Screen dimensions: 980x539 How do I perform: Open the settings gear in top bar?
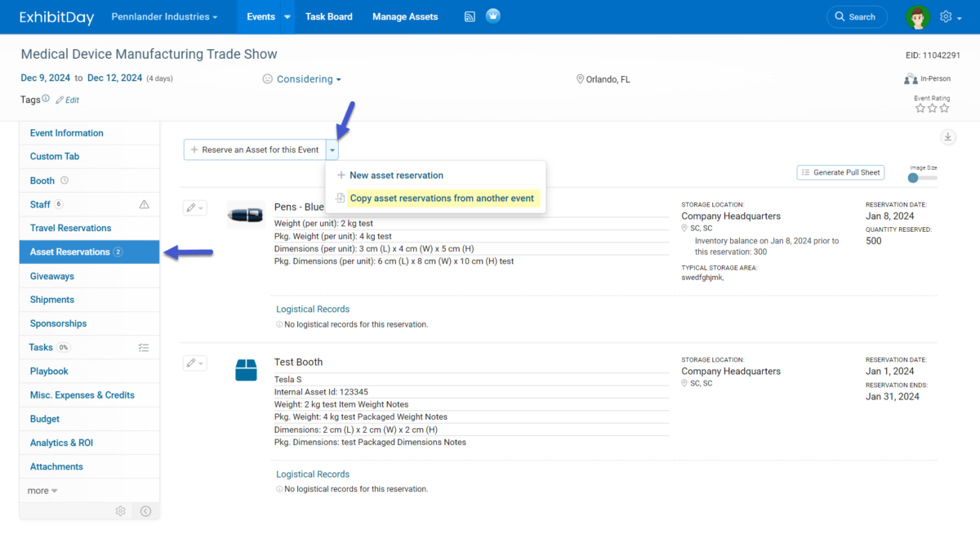pyautogui.click(x=946, y=16)
